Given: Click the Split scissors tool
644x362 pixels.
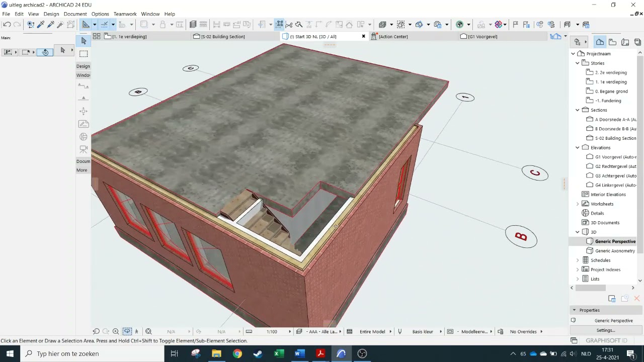Looking at the screenshot, I should pyautogui.click(x=289, y=24).
